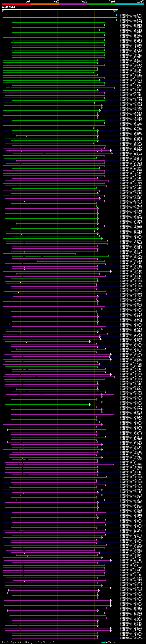Click the white query sequence ruler bar
The image size is (146, 644).
coord(60,10)
